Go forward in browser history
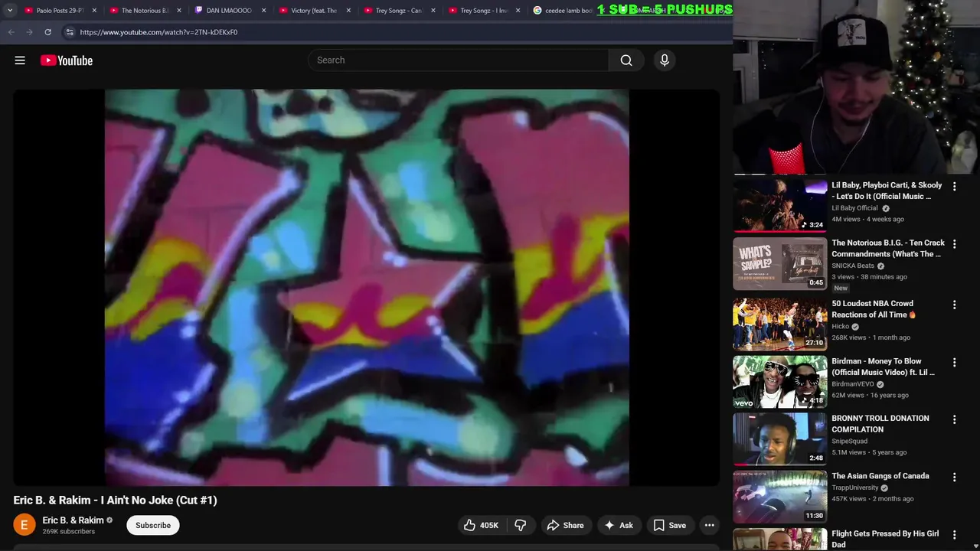The height and width of the screenshot is (551, 980). (x=29, y=32)
